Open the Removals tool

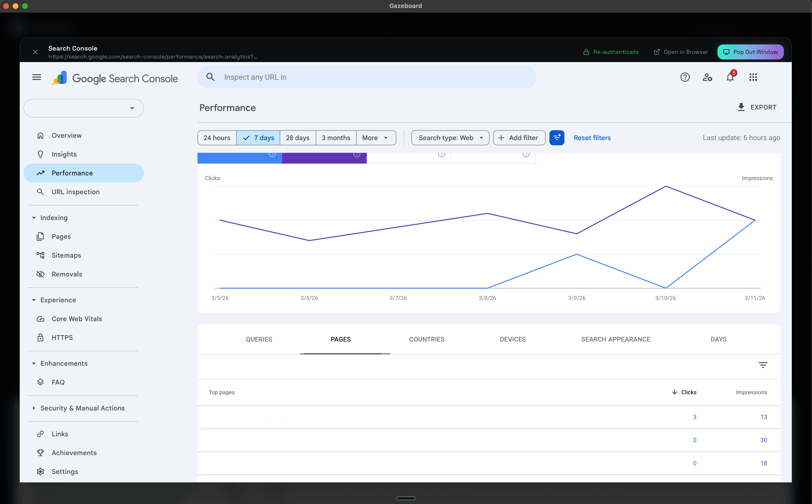(x=67, y=274)
